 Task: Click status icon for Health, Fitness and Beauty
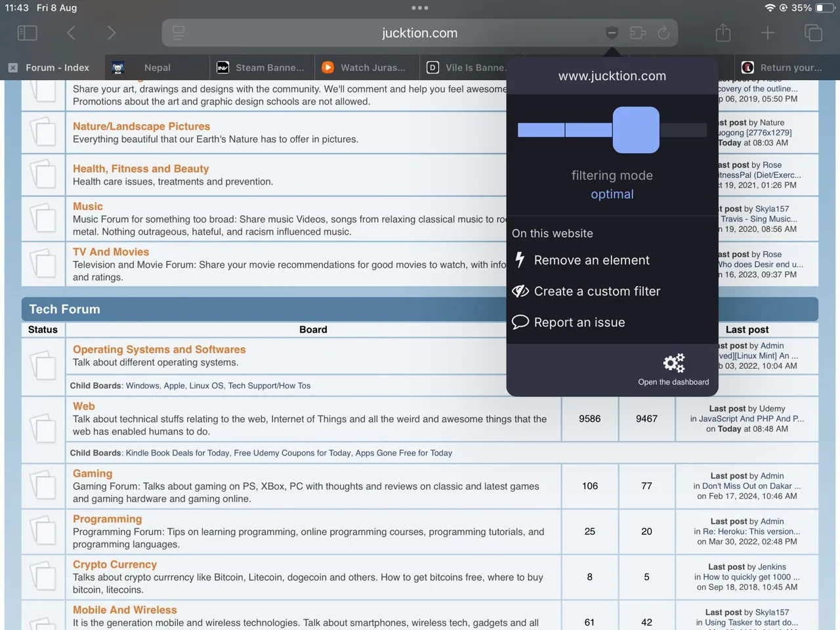(x=43, y=174)
